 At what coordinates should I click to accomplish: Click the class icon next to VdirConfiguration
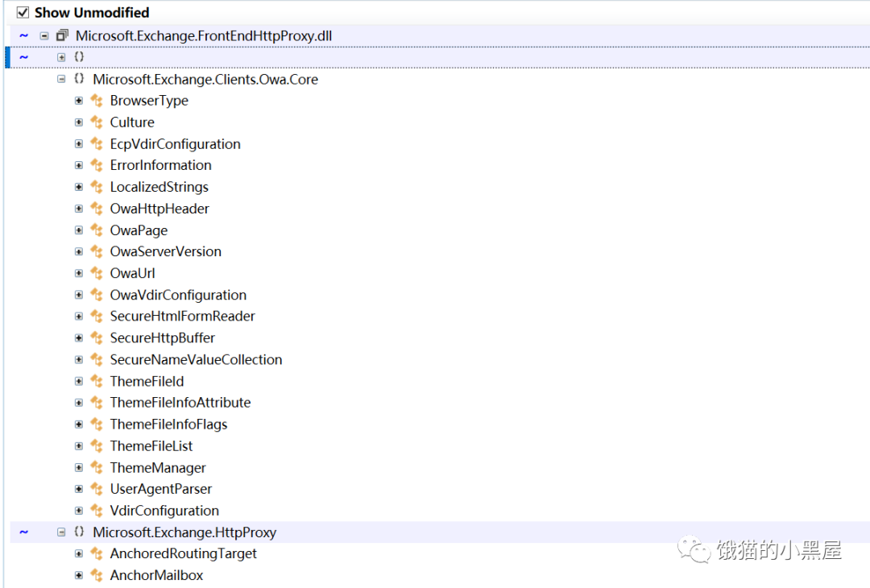click(x=97, y=511)
